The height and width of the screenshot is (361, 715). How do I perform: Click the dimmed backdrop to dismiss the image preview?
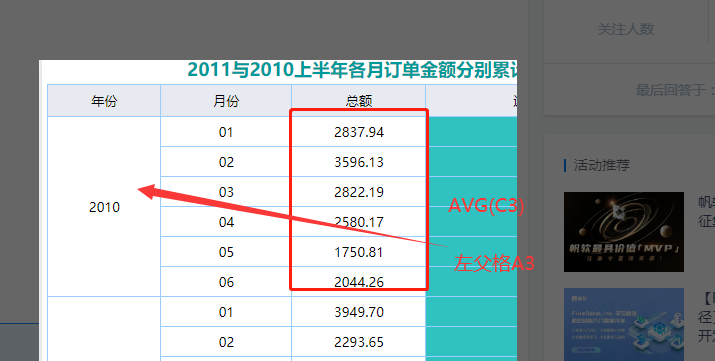coord(274,27)
